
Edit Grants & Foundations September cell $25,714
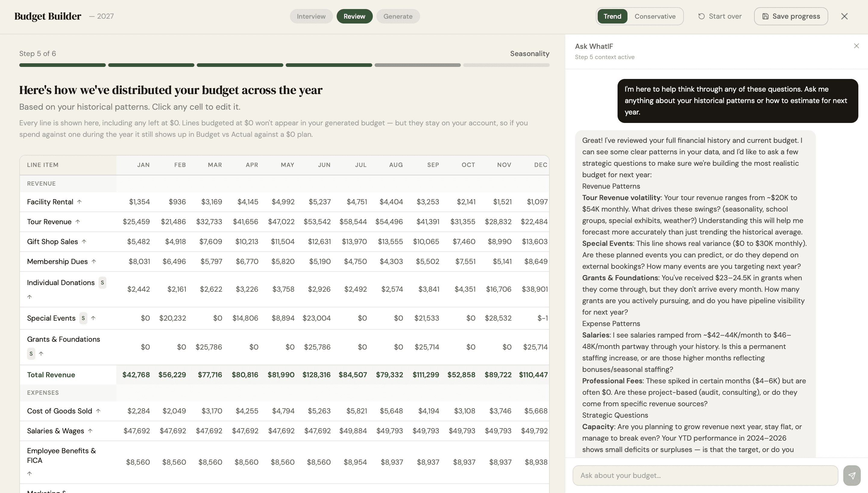[426, 347]
